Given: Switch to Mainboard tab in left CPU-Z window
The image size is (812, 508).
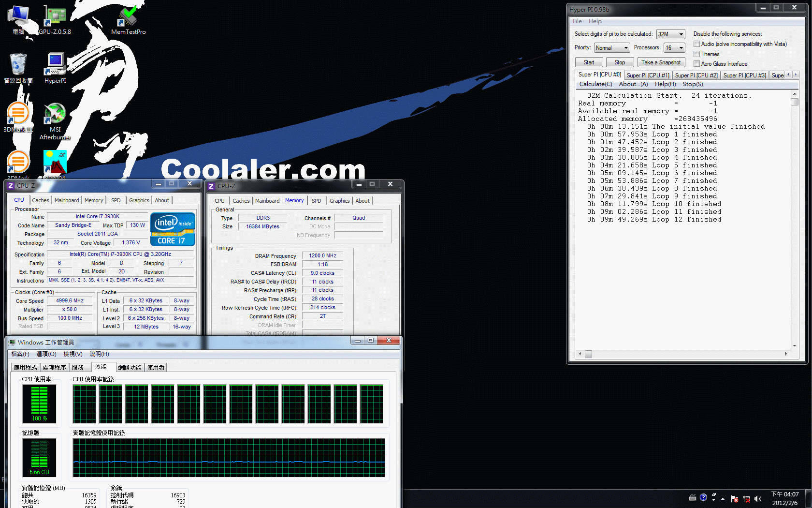Looking at the screenshot, I should click(x=67, y=200).
